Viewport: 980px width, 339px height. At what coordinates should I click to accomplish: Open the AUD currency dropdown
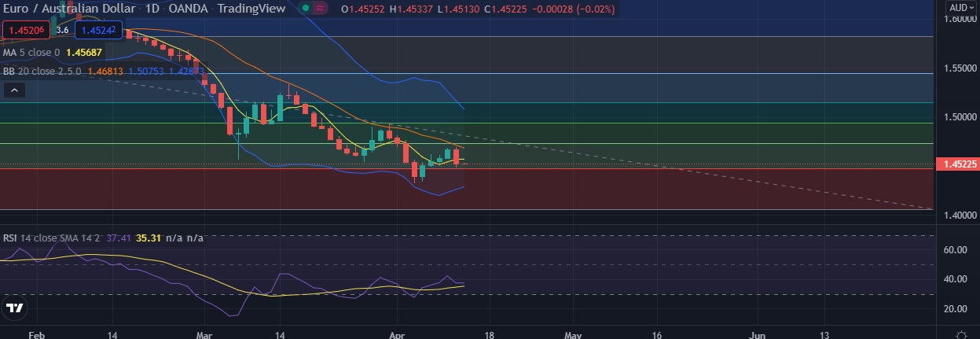960,7
